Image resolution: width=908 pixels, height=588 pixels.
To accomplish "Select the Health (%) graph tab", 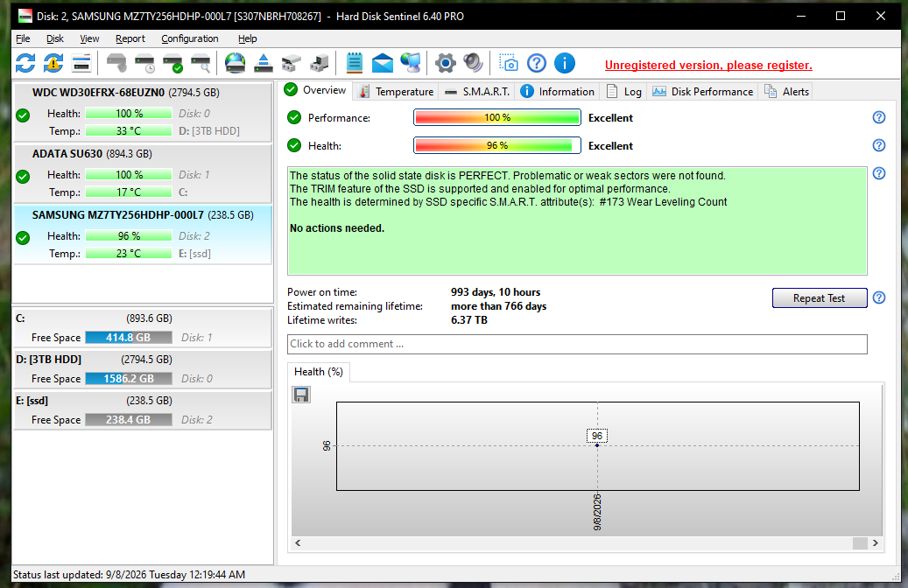I will [319, 372].
